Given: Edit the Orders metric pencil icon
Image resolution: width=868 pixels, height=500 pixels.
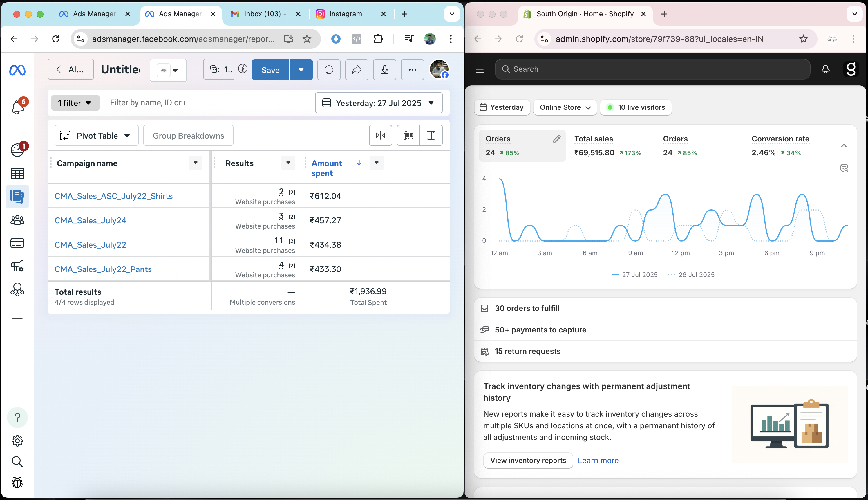Looking at the screenshot, I should (556, 139).
